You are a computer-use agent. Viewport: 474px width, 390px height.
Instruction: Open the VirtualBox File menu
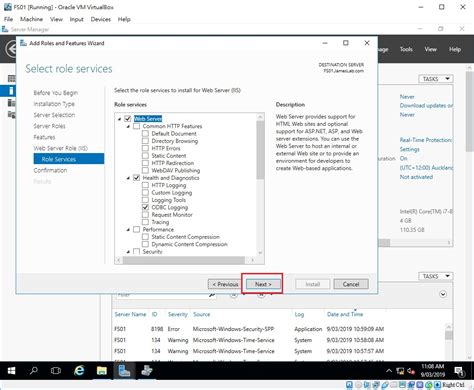[8, 19]
